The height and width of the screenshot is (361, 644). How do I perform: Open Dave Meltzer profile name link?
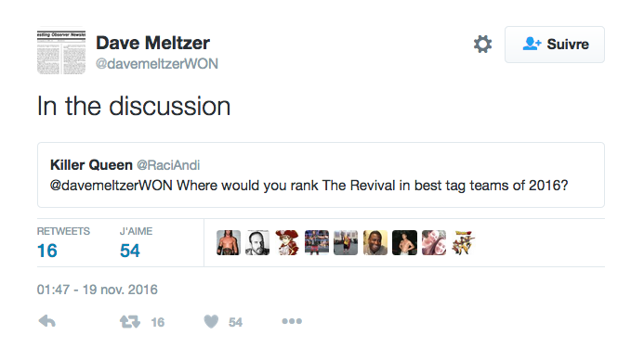152,43
